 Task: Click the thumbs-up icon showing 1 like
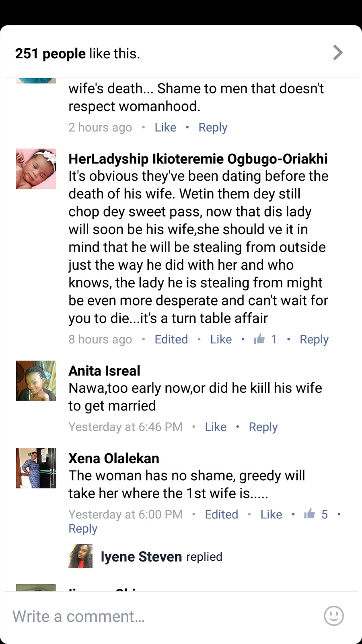pyautogui.click(x=259, y=339)
